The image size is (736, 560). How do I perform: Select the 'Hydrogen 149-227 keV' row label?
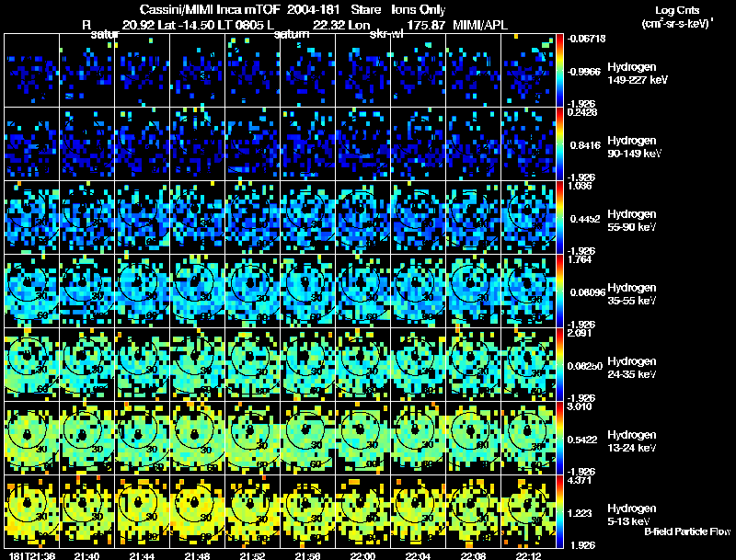[x=637, y=74]
